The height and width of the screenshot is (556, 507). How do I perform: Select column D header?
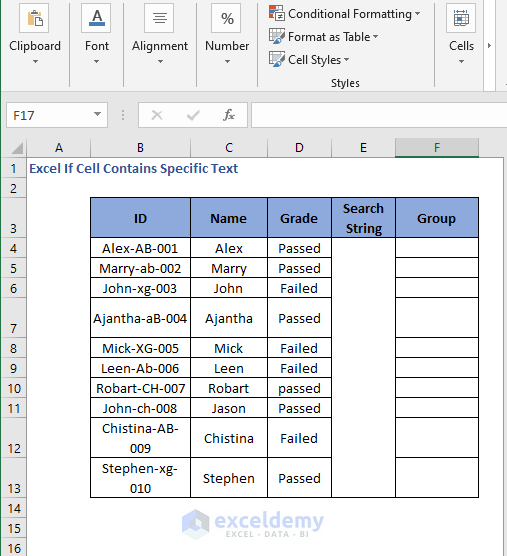pyautogui.click(x=299, y=148)
